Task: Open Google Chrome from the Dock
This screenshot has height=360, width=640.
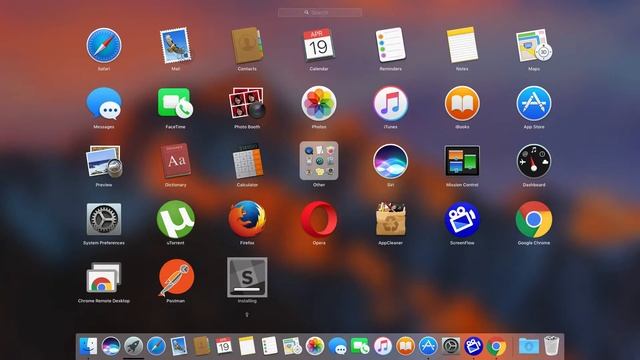Action: (x=496, y=347)
